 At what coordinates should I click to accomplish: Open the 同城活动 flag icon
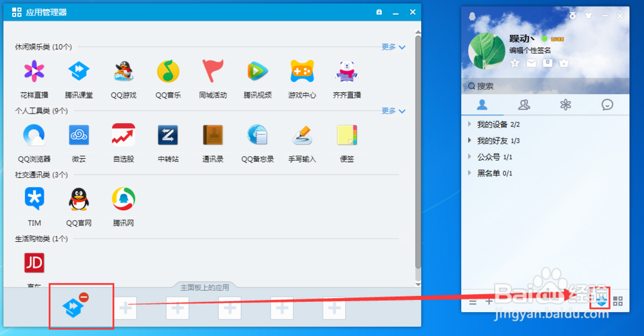(x=213, y=71)
